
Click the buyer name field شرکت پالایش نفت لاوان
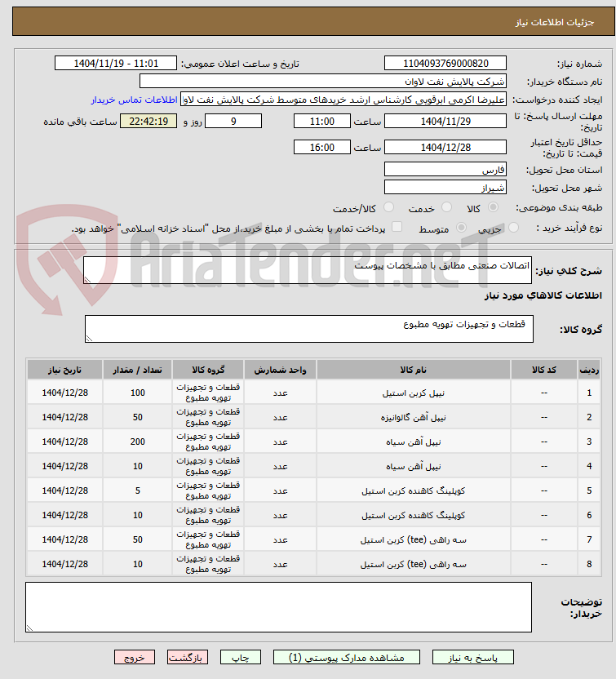pyautogui.click(x=322, y=82)
